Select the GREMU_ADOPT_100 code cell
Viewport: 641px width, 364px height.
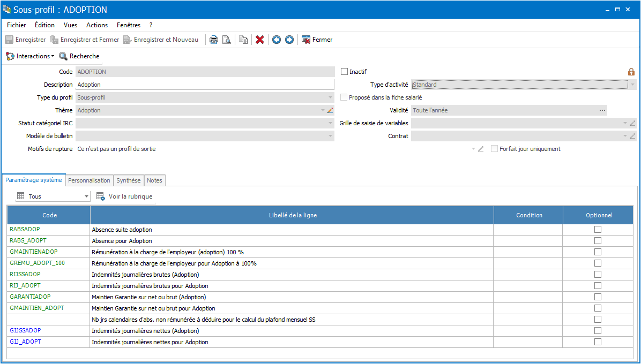[49, 263]
